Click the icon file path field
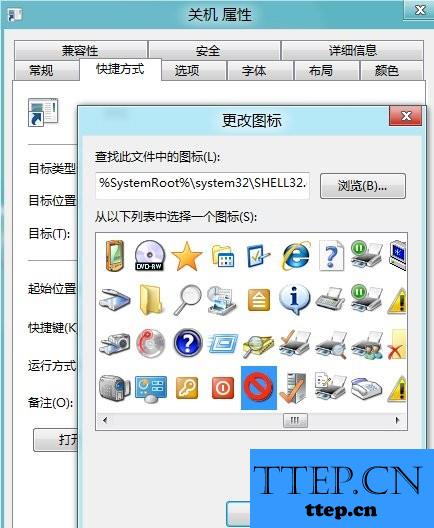Image resolution: width=434 pixels, height=528 pixels. (202, 184)
